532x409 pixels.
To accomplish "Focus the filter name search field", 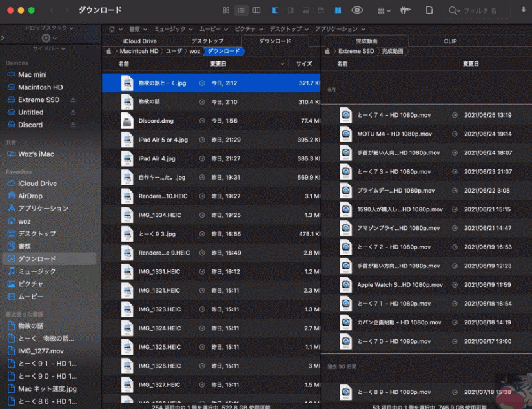I will pos(478,10).
